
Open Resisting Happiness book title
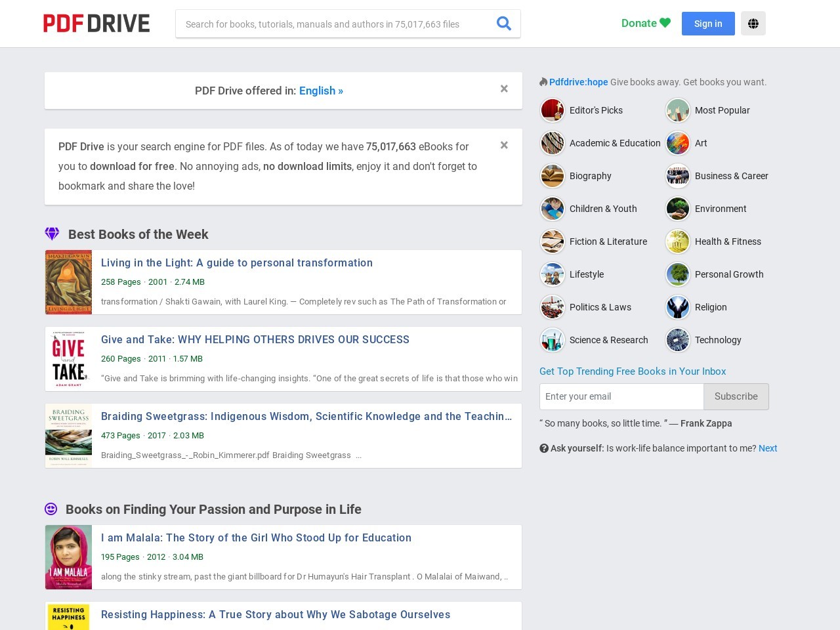276,614
